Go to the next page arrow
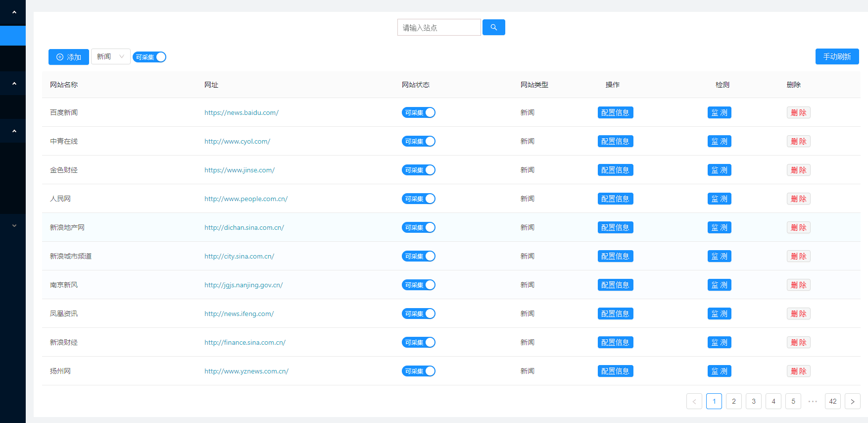868x423 pixels. (x=852, y=401)
